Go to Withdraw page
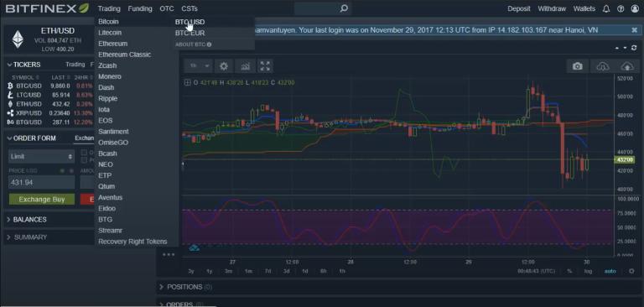This screenshot has height=307, width=644. [x=552, y=8]
